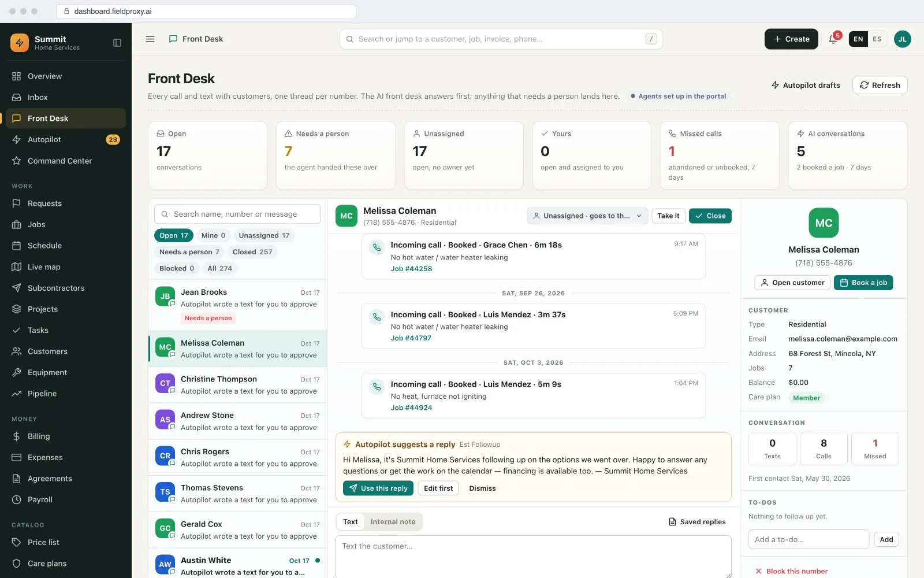Click the Equipment wrench icon
Image resolution: width=924 pixels, height=578 pixels.
tap(17, 373)
